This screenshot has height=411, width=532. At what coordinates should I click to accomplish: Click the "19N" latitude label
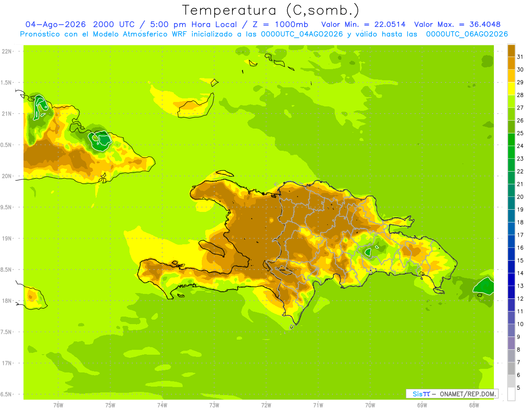pos(7,239)
